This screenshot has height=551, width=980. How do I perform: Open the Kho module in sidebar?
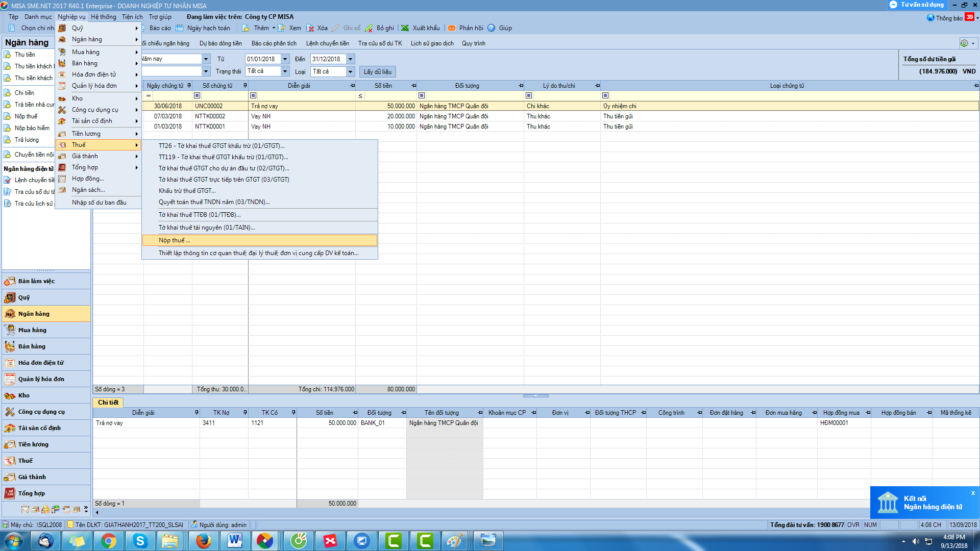pyautogui.click(x=46, y=395)
